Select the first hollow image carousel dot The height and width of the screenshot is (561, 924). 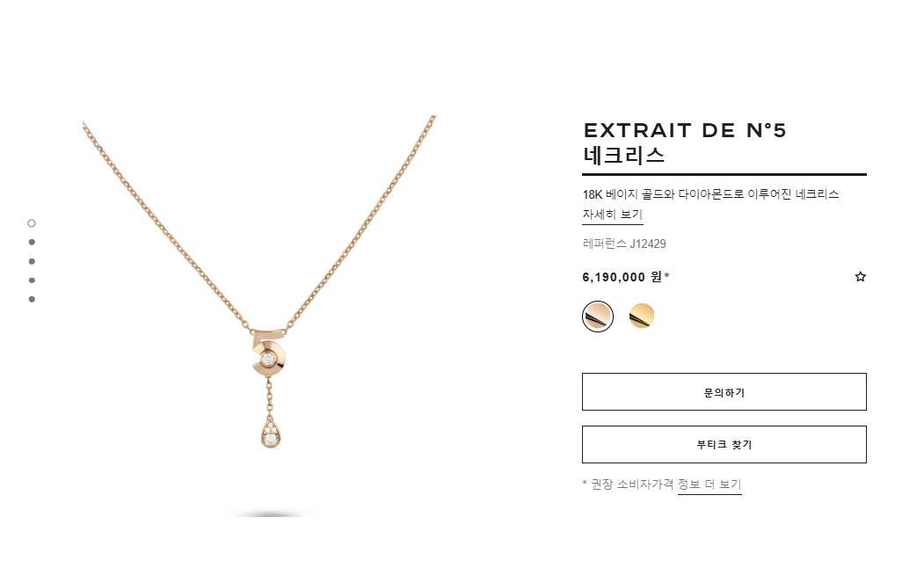(x=32, y=223)
